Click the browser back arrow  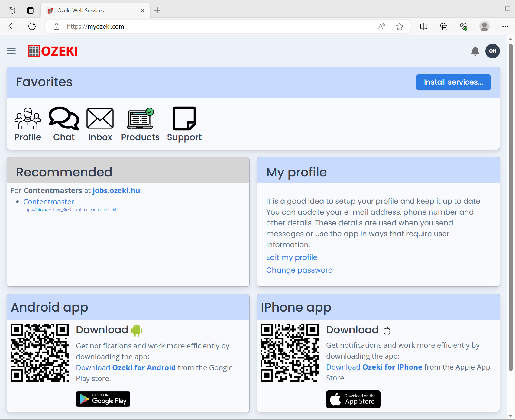(12, 26)
